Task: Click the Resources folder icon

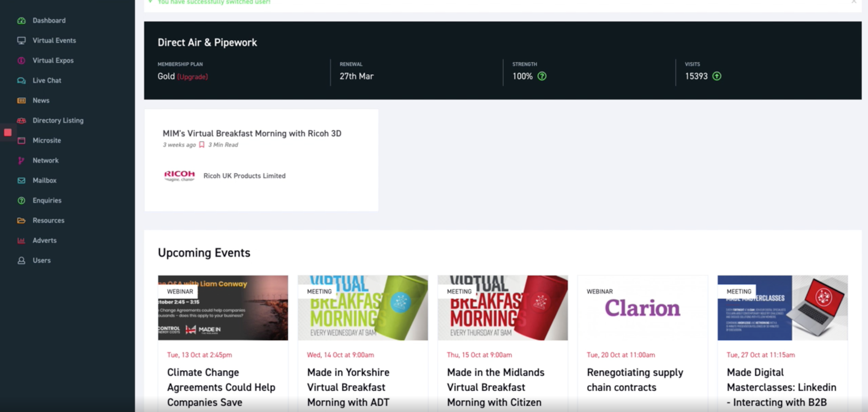Action: click(x=21, y=221)
